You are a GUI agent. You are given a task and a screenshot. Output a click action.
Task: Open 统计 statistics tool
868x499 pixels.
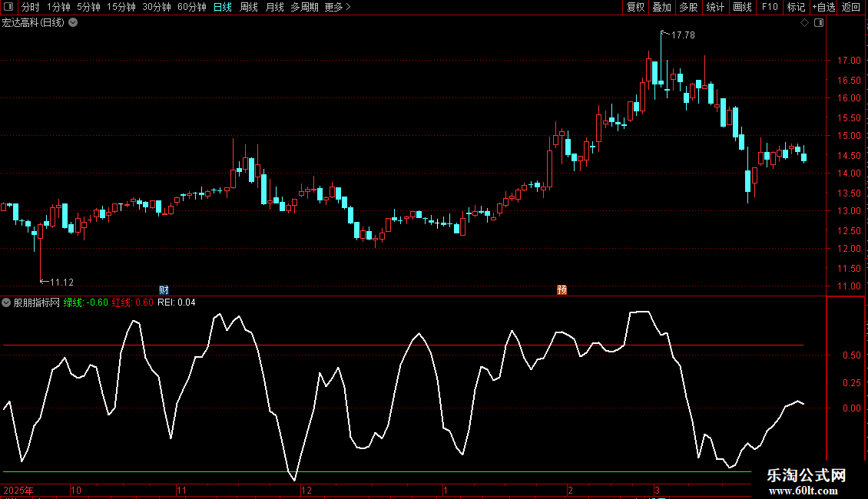click(715, 7)
